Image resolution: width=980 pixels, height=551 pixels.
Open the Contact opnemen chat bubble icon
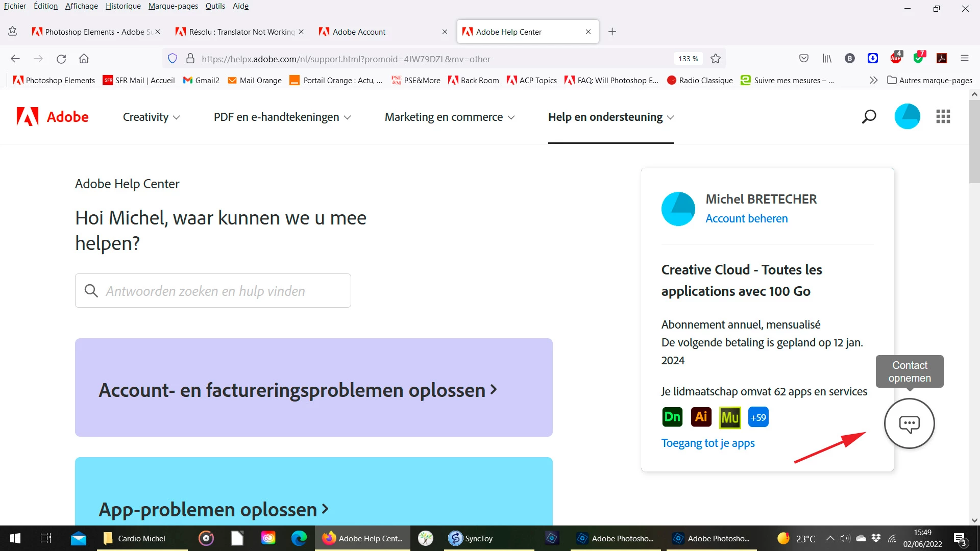click(x=909, y=423)
